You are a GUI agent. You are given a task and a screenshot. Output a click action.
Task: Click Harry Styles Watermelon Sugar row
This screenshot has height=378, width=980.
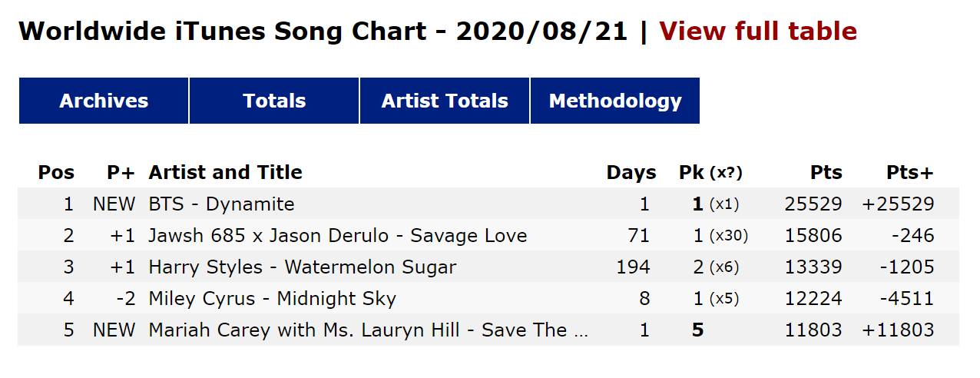pyautogui.click(x=303, y=267)
